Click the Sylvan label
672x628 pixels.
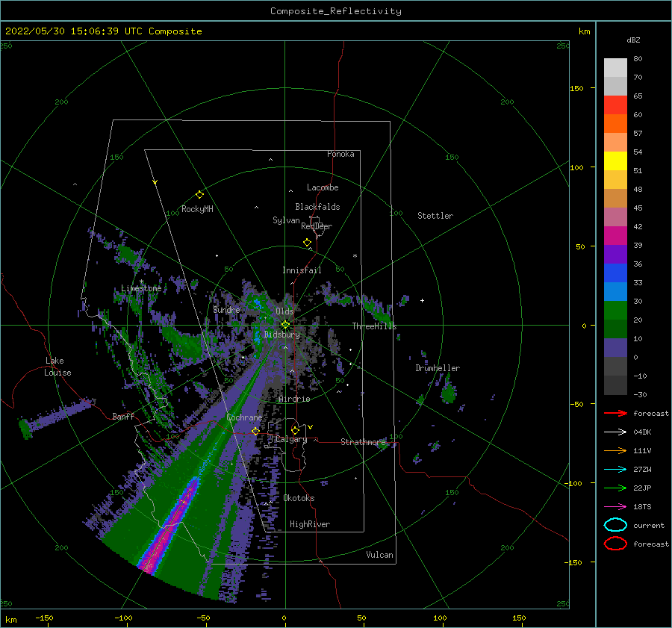coord(286,220)
